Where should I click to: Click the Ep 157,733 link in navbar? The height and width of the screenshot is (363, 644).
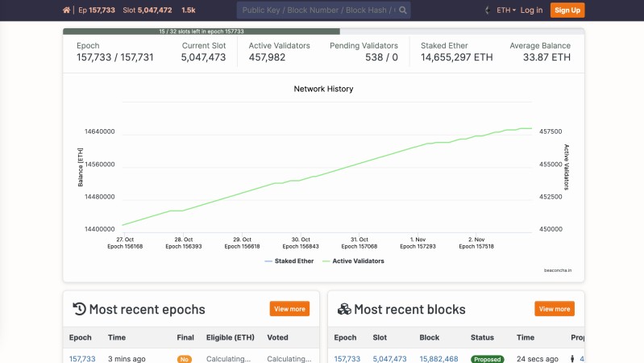tap(96, 10)
